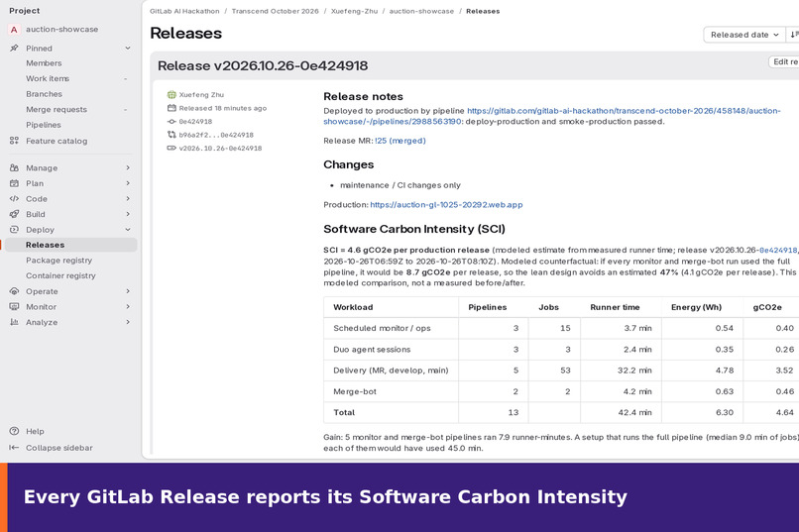Click the Releases breadcrumb item
Viewport: 799px width, 532px height.
point(483,11)
